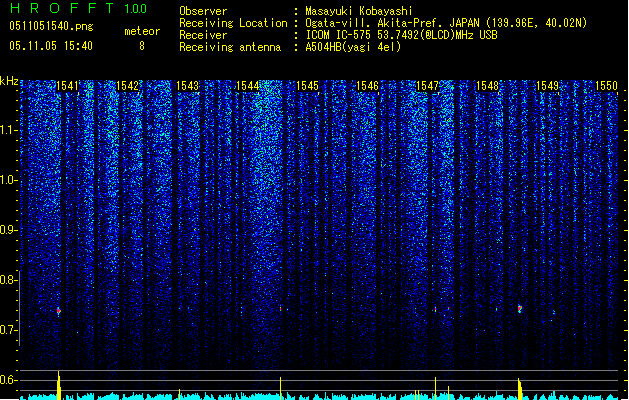The height and width of the screenshot is (400, 629).
Task: Click the 'meteor' count label
Action: coord(142,31)
